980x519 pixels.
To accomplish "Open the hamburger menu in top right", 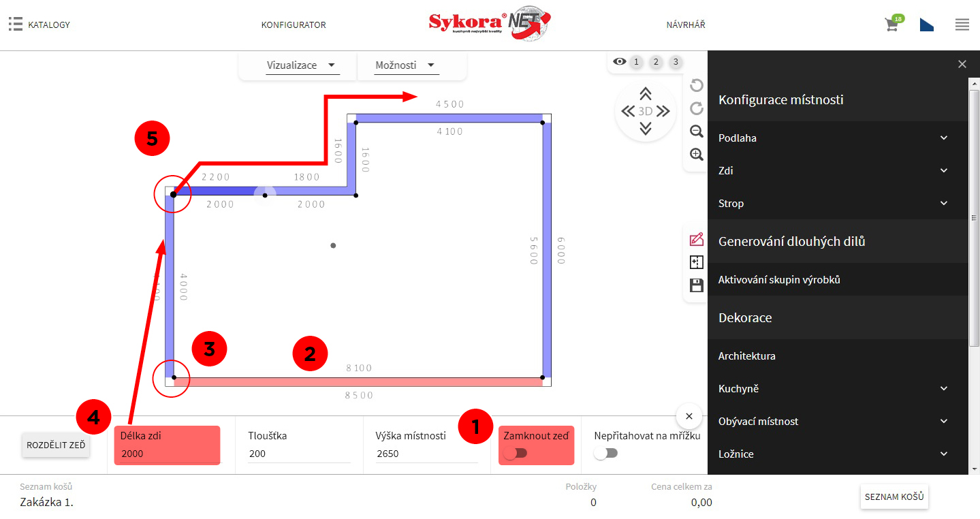I will pyautogui.click(x=962, y=25).
